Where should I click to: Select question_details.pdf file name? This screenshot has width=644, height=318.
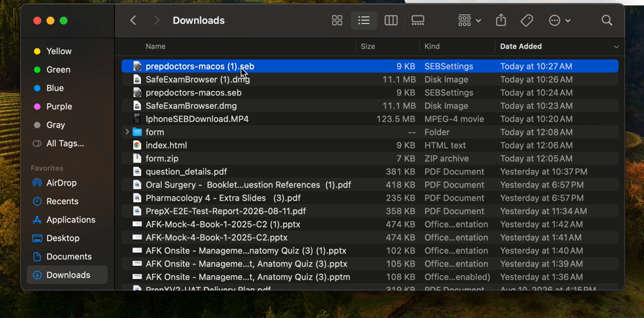(x=186, y=172)
